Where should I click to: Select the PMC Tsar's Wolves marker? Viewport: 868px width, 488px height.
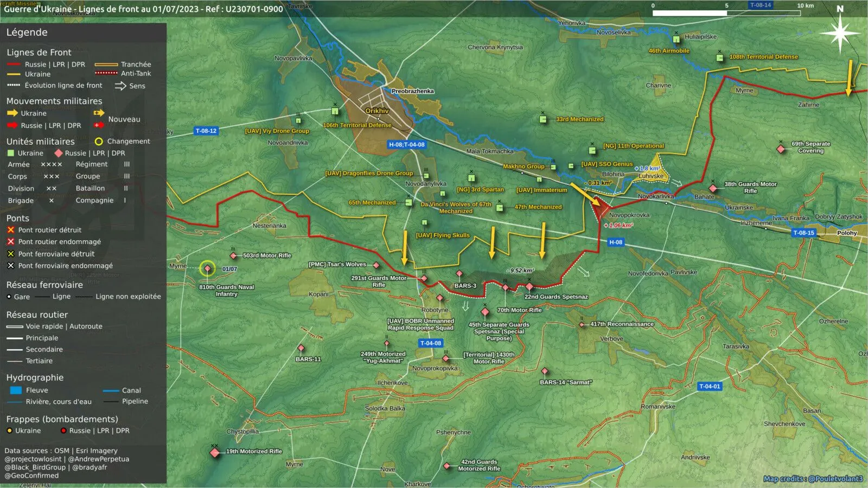376,265
